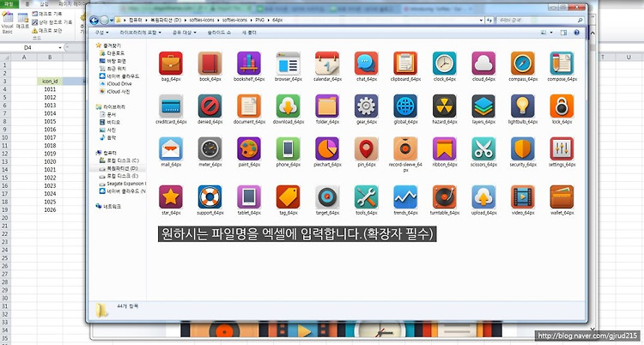Screen dimensions: 644x345
Task: Select Excel cell containing 1026
Action: pyautogui.click(x=50, y=210)
